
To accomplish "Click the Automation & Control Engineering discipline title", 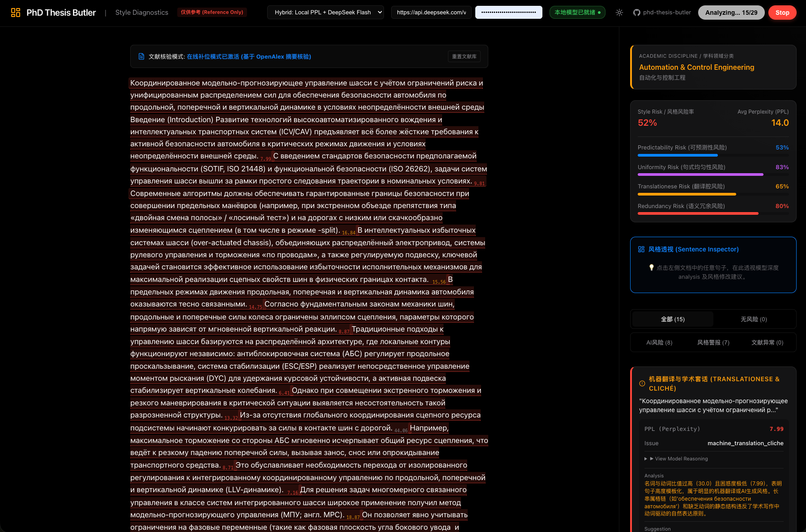I will (696, 67).
